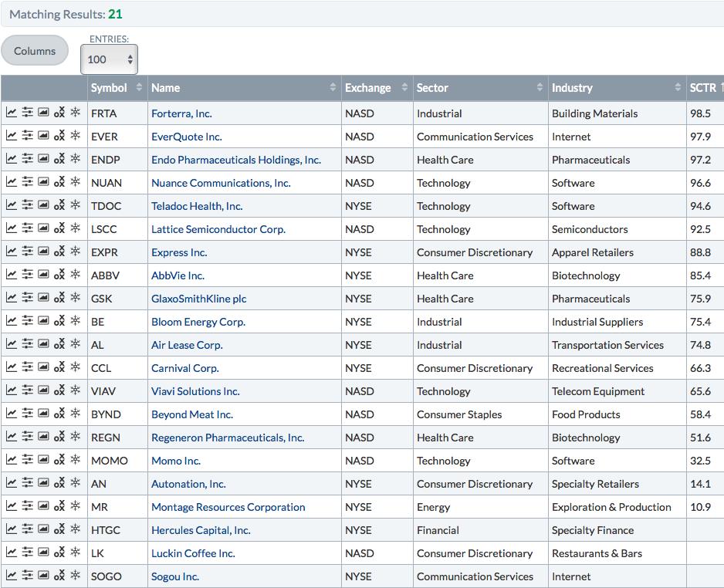This screenshot has width=724, height=588.
Task: Open the Beyond Meat Inc. link
Action: point(191,414)
